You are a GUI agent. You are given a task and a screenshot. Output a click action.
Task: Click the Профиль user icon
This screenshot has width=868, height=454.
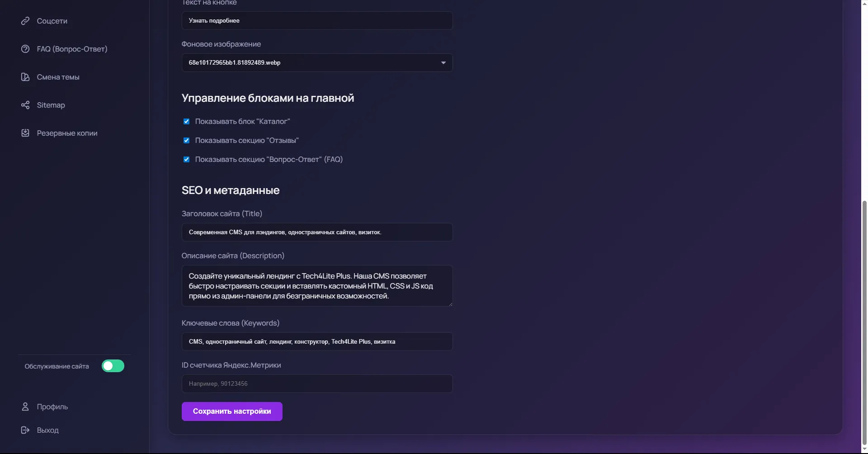click(25, 407)
